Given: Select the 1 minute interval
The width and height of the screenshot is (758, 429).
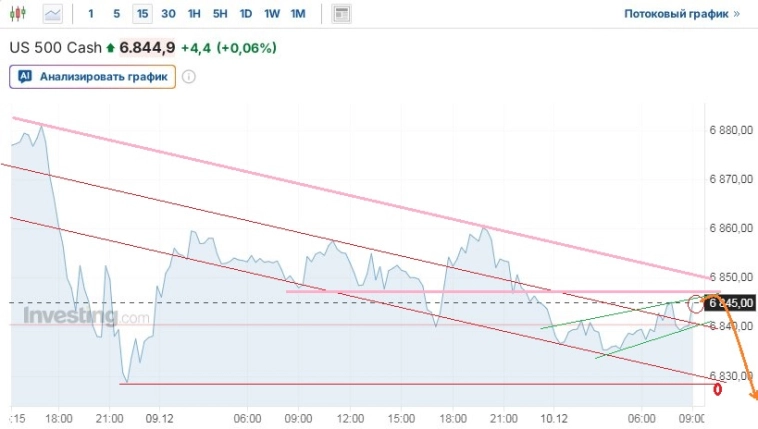Looking at the screenshot, I should [91, 14].
